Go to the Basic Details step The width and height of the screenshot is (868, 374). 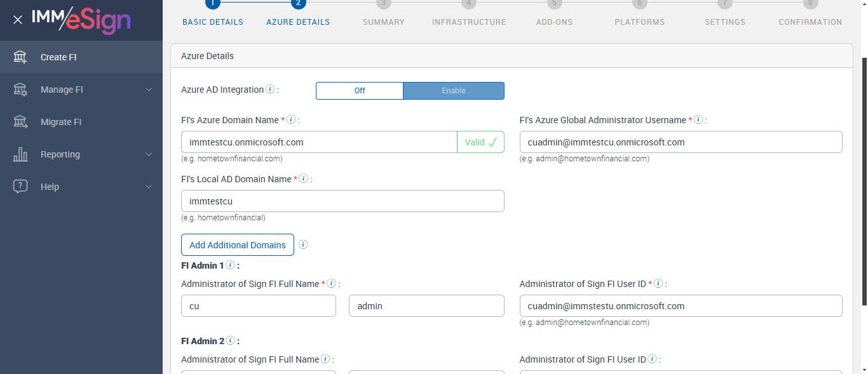(x=213, y=22)
